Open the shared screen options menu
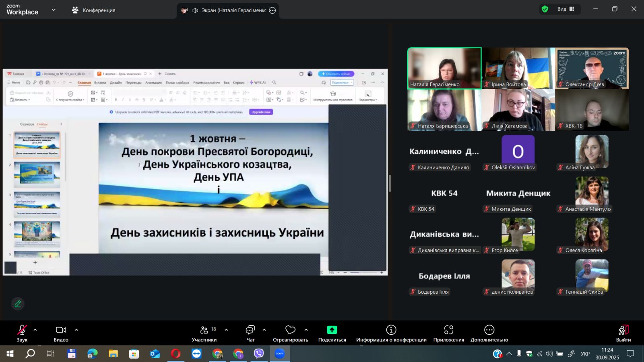Screen dimensions: 644x362 pyautogui.click(x=272, y=10)
